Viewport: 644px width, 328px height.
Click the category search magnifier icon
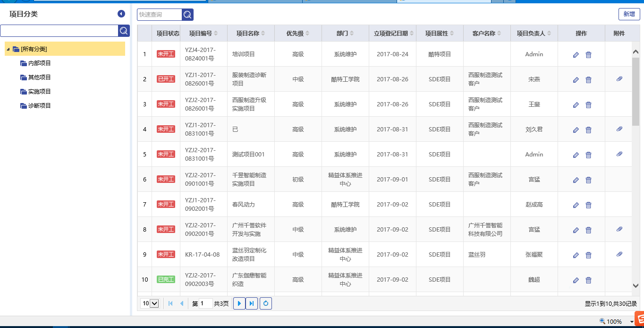tap(124, 31)
